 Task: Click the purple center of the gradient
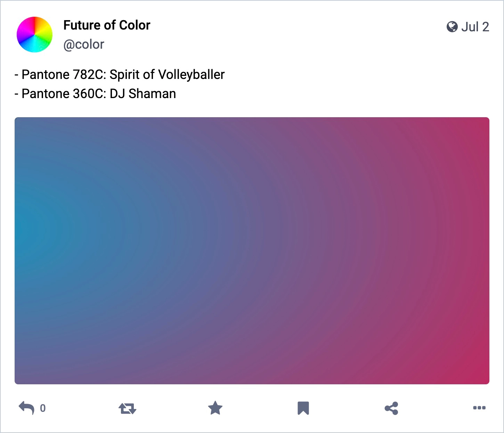[252, 251]
